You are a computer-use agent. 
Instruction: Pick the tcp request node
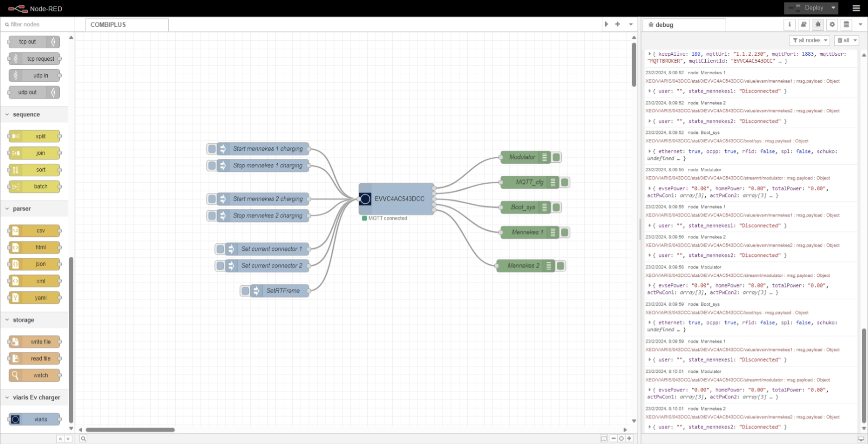tap(34, 59)
